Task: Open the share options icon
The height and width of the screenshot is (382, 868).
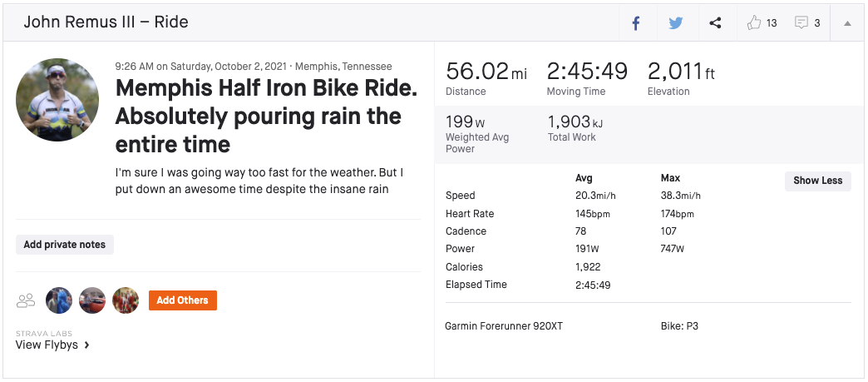Action: pyautogui.click(x=715, y=23)
